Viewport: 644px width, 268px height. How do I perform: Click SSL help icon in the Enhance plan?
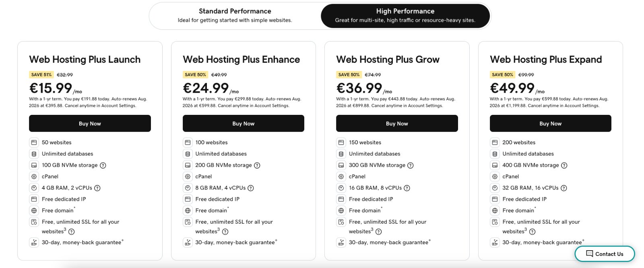(x=225, y=232)
